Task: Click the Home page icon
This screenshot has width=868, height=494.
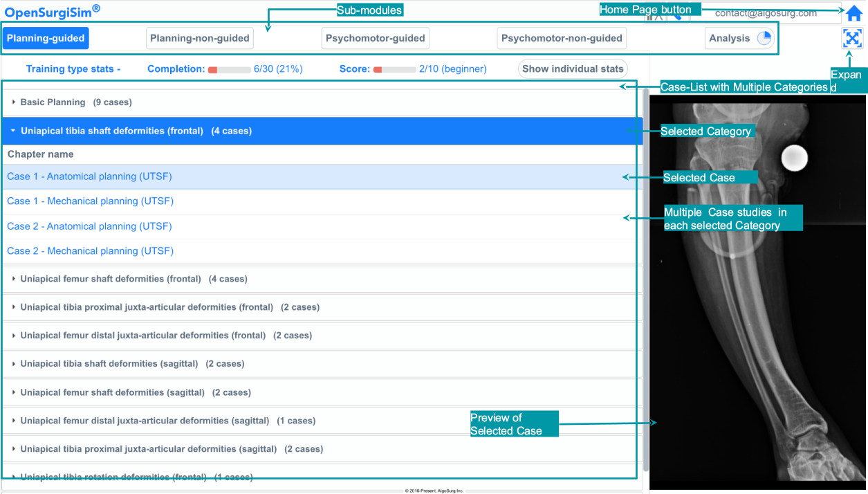Action: 853,13
